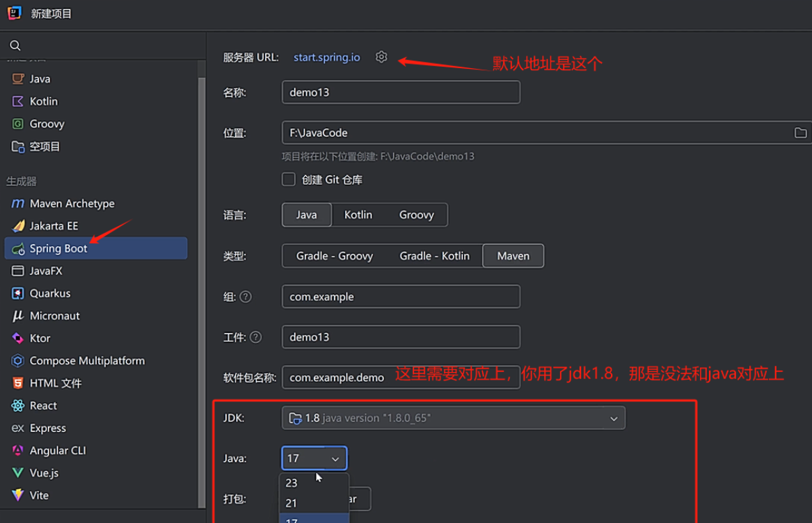Click the 软件包名称 field

[x=401, y=378]
